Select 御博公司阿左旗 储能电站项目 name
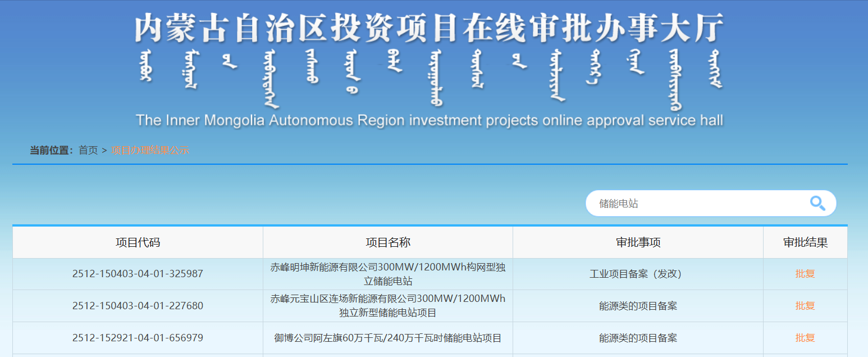Viewport: 868px width, 357px height. coord(388,338)
